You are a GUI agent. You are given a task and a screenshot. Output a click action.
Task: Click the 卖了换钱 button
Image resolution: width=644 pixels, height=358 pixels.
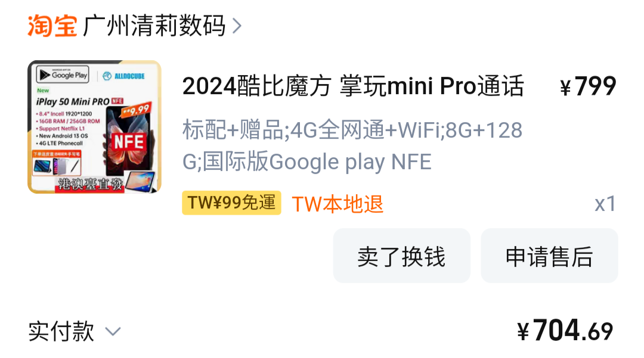pyautogui.click(x=402, y=256)
